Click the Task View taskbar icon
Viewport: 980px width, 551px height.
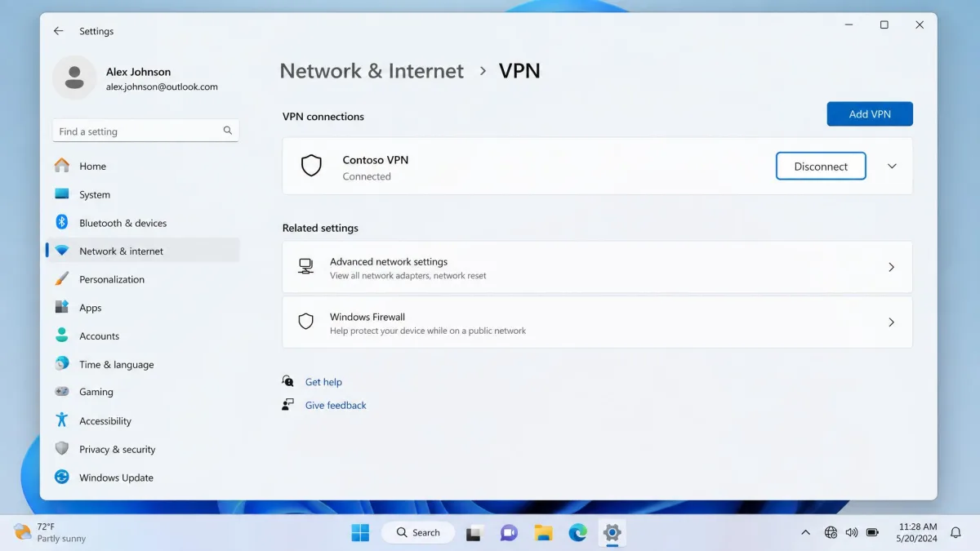tap(474, 532)
